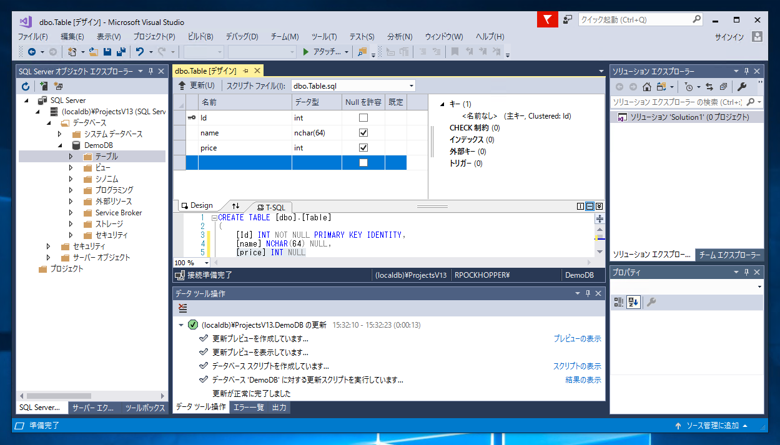This screenshot has height=445, width=780.
Task: Expand the セキュリティ node under DemoDB
Action: coord(71,235)
